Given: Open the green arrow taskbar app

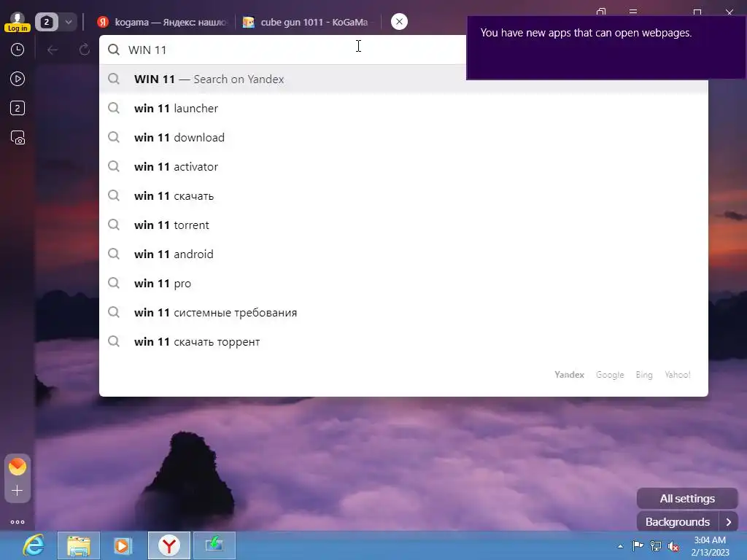Looking at the screenshot, I should point(214,545).
